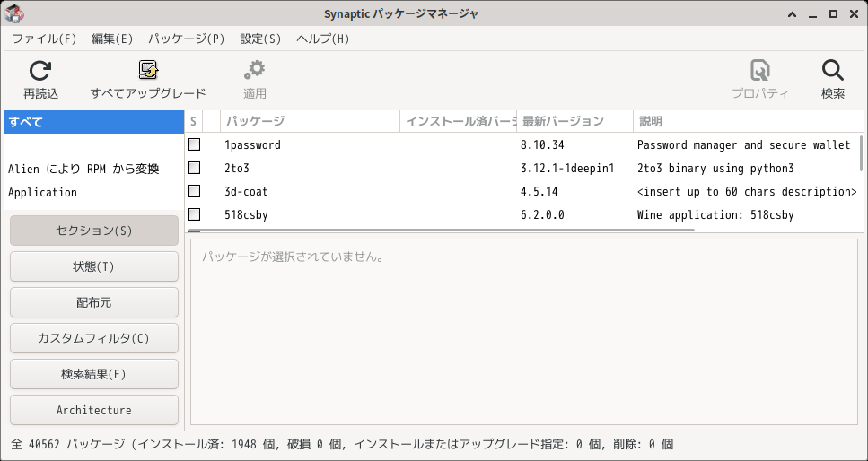The width and height of the screenshot is (868, 461).
Task: Click the status bar package count text
Action: 342,444
